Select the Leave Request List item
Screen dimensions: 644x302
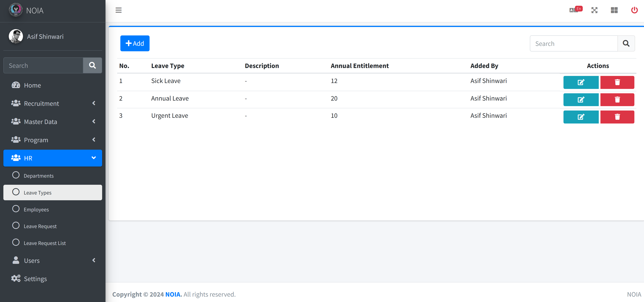click(x=45, y=243)
